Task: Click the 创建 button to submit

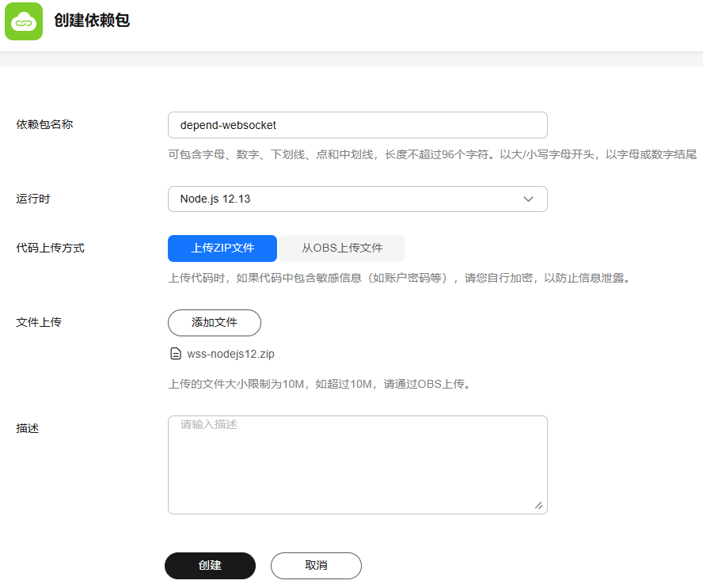Action: (210, 566)
